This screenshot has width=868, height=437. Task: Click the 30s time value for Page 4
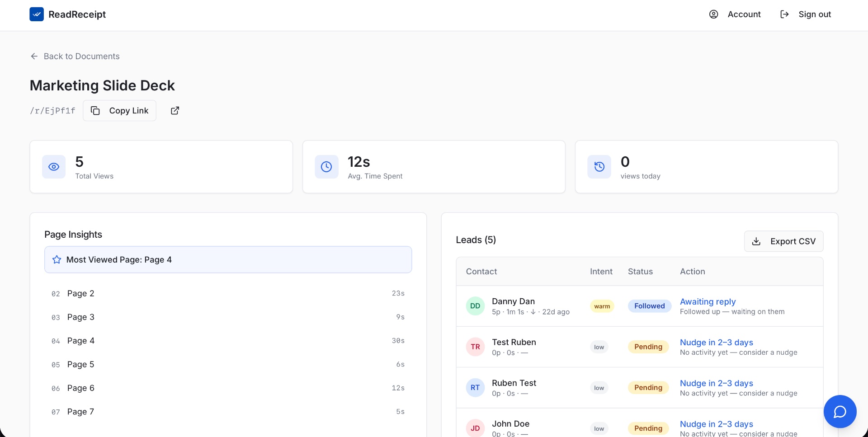click(398, 341)
